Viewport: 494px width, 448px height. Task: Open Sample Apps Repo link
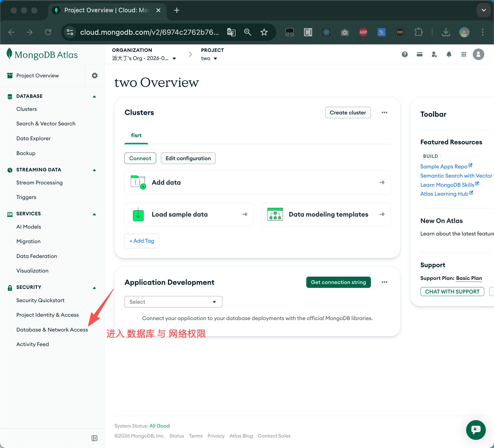pyautogui.click(x=444, y=167)
